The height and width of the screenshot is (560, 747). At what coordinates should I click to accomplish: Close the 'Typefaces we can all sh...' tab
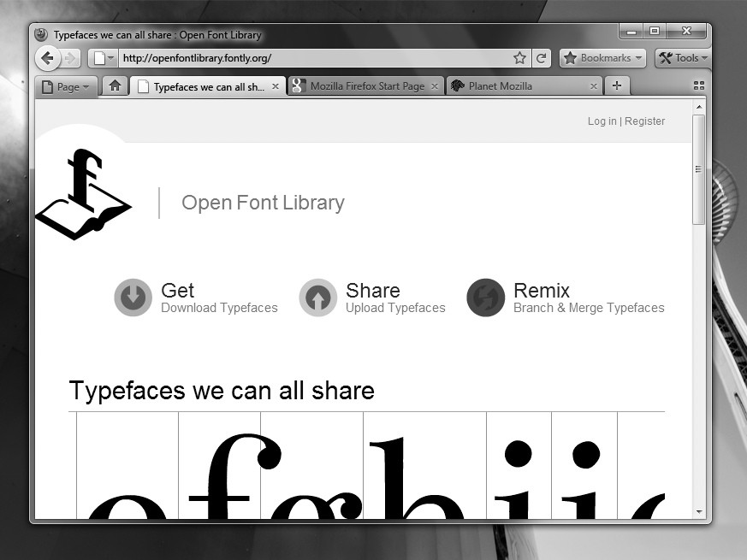point(276,86)
